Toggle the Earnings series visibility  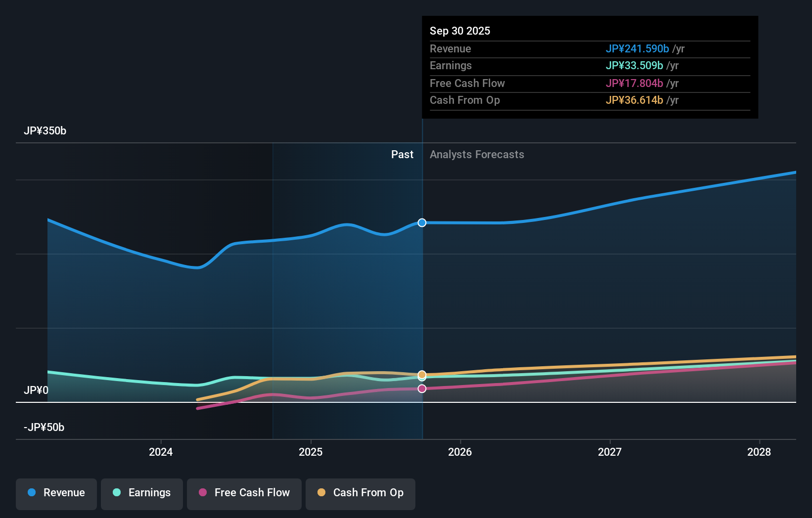click(x=142, y=494)
